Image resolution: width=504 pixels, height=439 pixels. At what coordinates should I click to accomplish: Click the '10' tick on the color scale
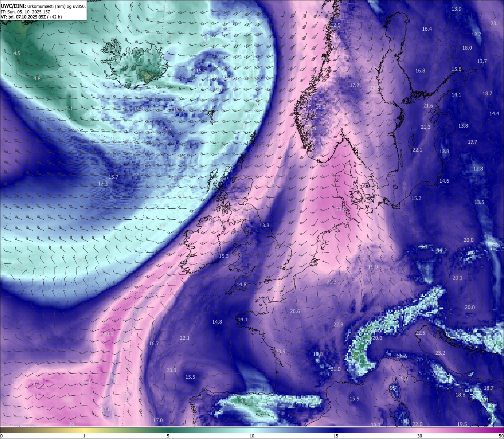[x=252, y=436]
